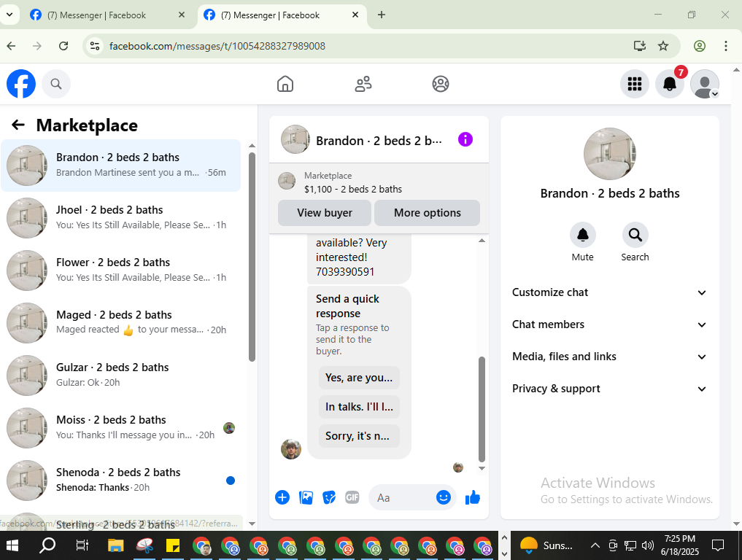This screenshot has height=560, width=742.
Task: Open conversation information purple icon
Action: pyautogui.click(x=465, y=139)
